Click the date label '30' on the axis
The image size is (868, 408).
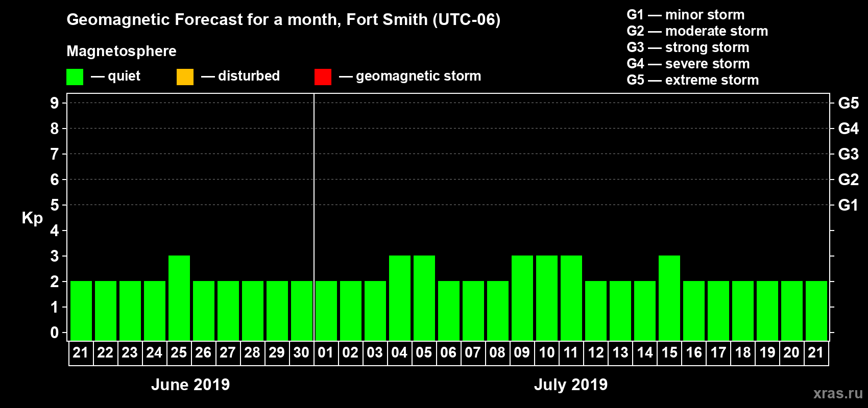[301, 352]
